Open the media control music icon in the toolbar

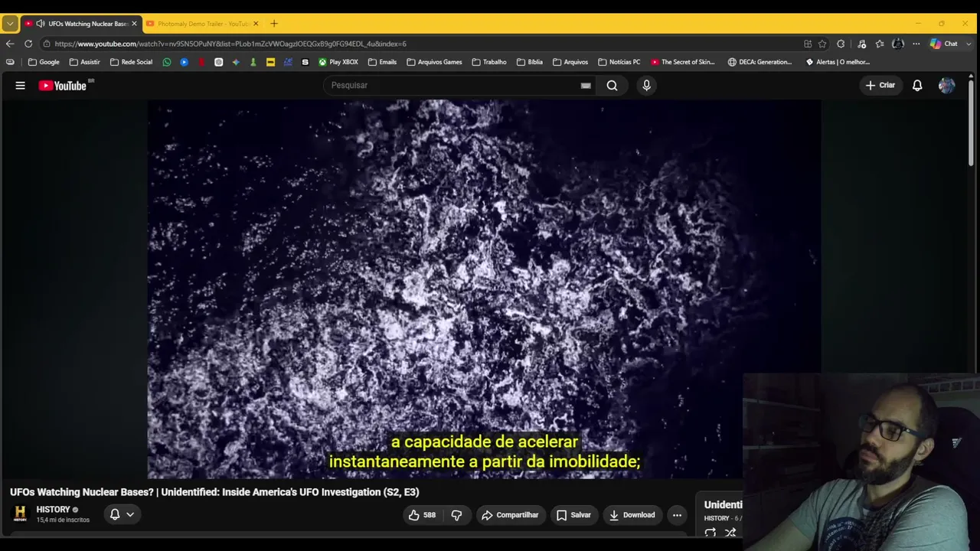click(x=861, y=44)
